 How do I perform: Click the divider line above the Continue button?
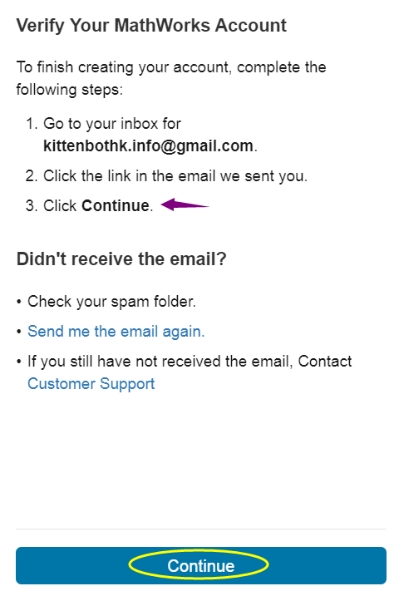pyautogui.click(x=201, y=529)
